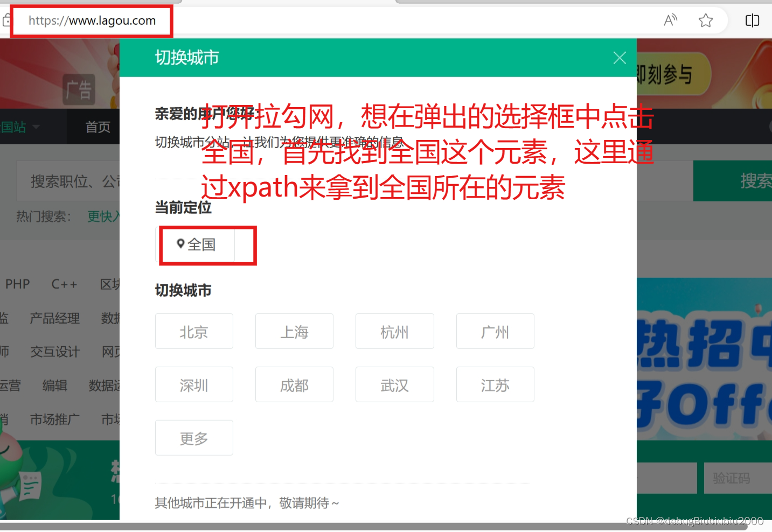Select 全国 under current location
The height and width of the screenshot is (532, 772).
(x=195, y=244)
